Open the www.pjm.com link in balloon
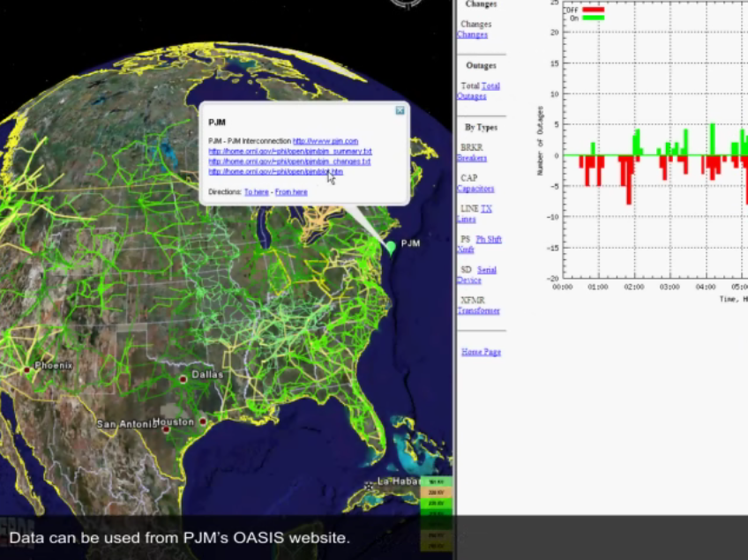 click(325, 141)
